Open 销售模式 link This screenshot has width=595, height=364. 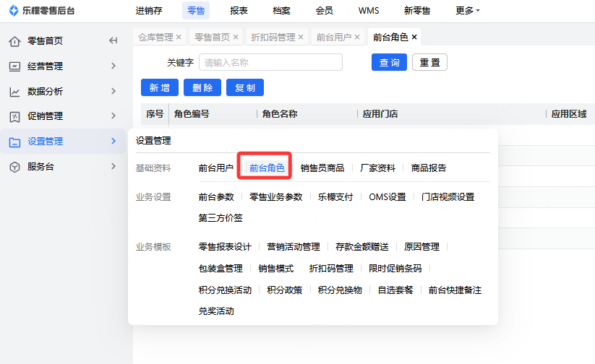[276, 269]
